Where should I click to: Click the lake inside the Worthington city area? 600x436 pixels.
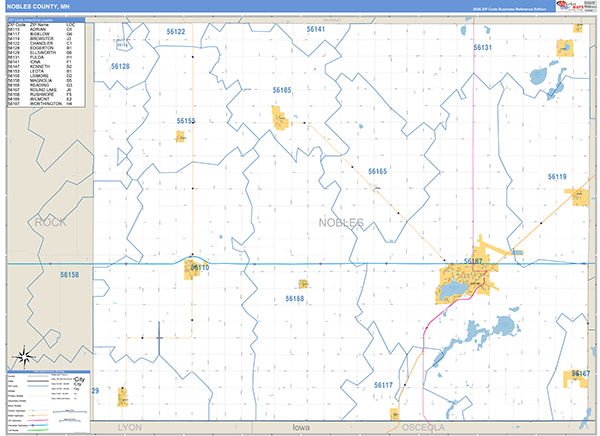point(453,292)
